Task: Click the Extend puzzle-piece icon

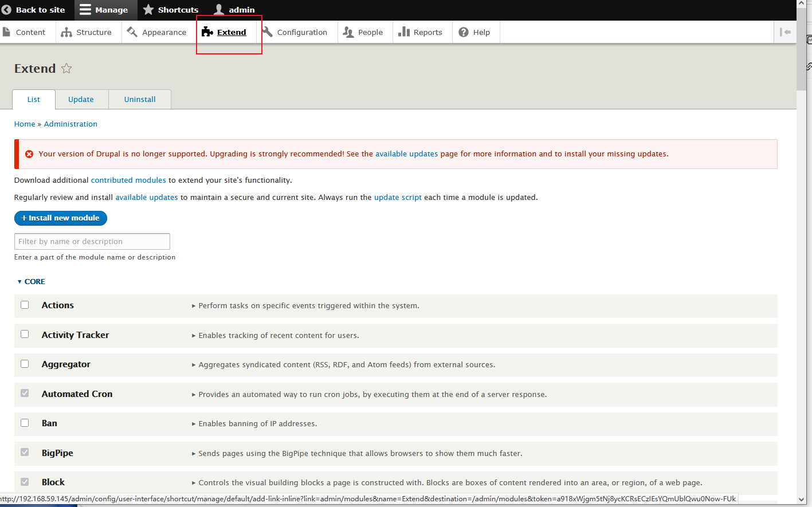Action: pos(207,32)
